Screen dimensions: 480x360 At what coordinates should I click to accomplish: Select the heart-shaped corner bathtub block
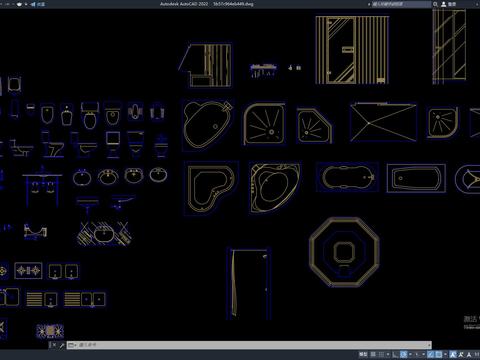(211, 188)
